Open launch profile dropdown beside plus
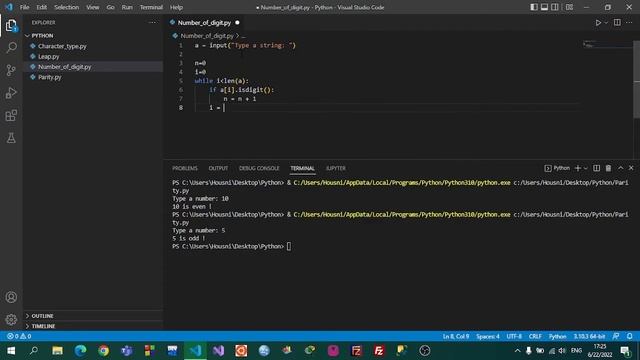The height and width of the screenshot is (360, 640). (586, 168)
